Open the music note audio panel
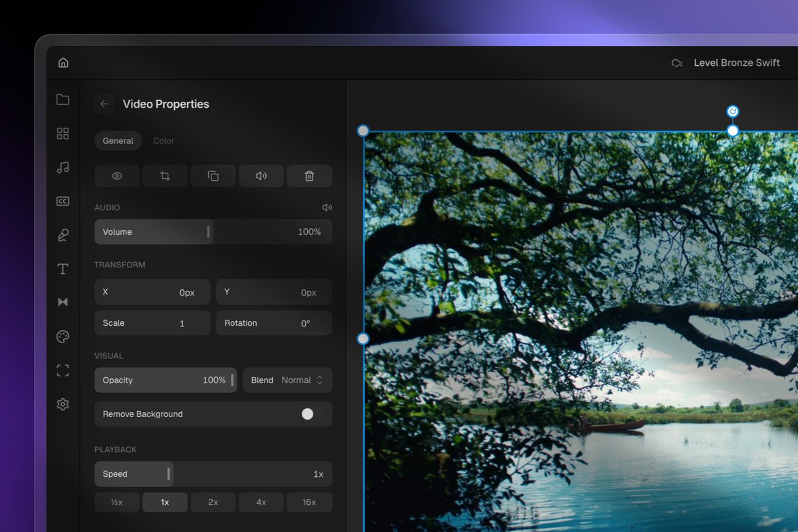 pyautogui.click(x=63, y=168)
